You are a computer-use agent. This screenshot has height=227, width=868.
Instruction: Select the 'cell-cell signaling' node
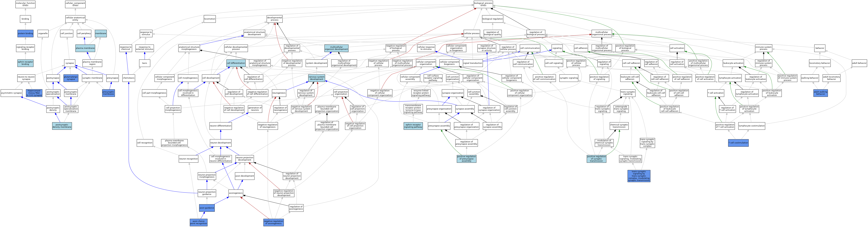click(554, 63)
